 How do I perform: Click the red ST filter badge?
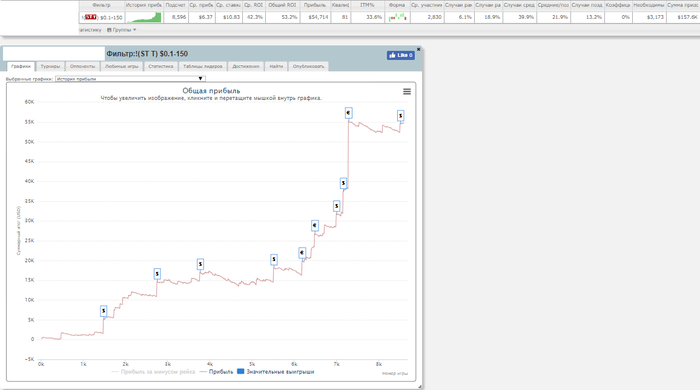tap(91, 17)
